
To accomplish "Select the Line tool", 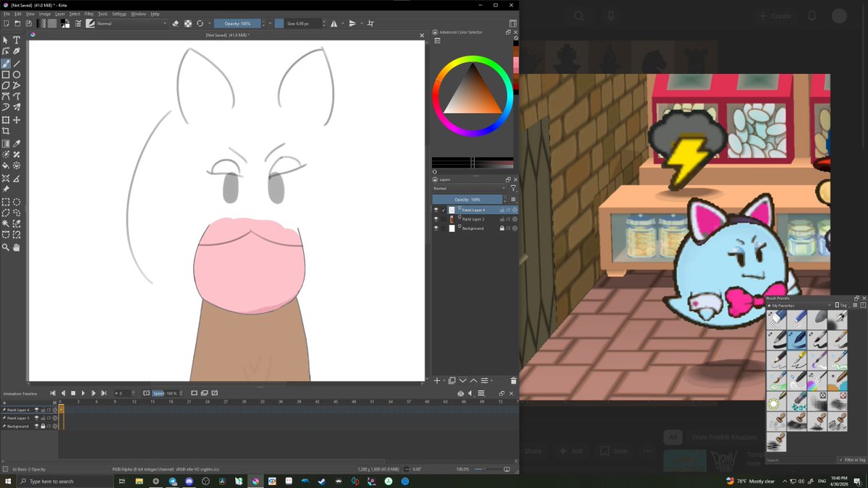I will tap(17, 64).
